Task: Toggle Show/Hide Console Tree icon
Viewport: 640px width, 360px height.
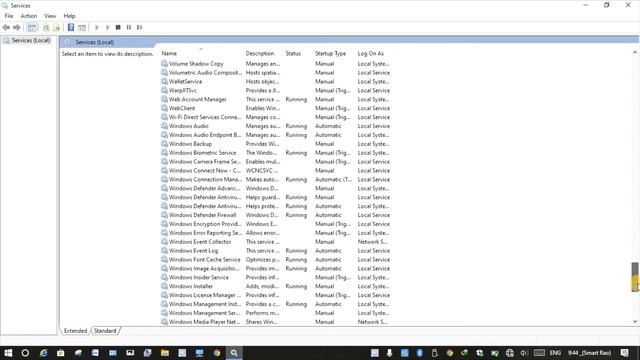Action: [x=31, y=27]
